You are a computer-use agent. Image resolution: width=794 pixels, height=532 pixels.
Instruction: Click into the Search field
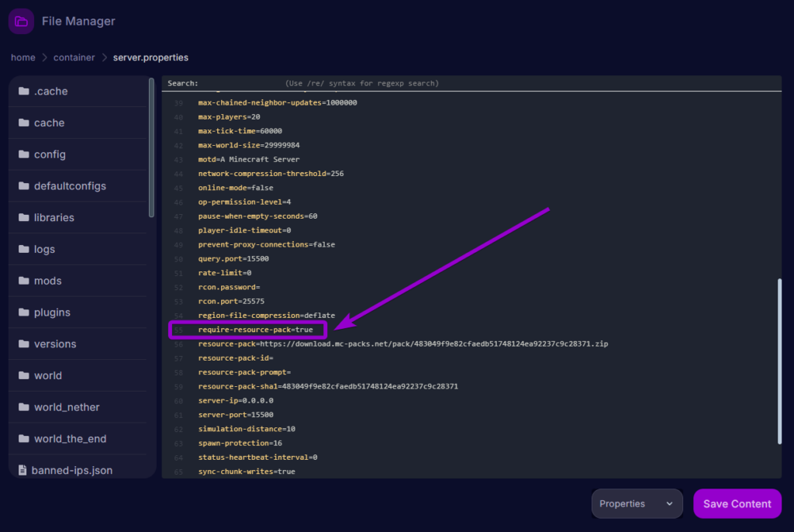pyautogui.click(x=233, y=83)
